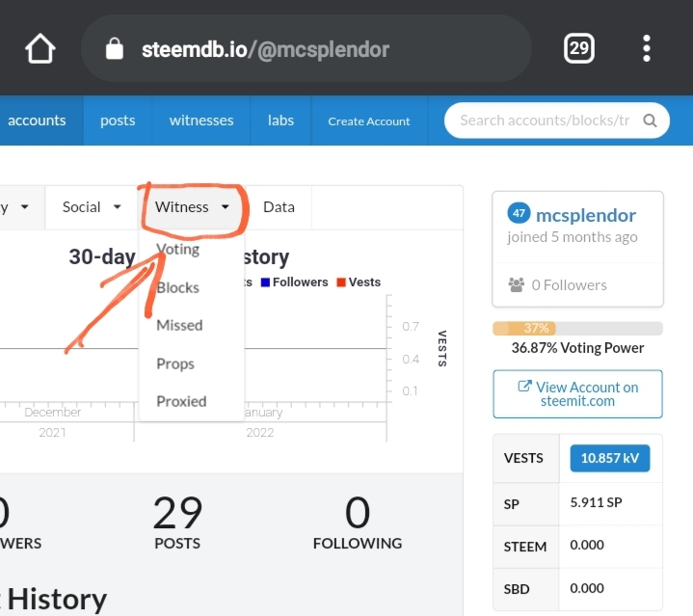This screenshot has height=616, width=693.
Task: Select Props from Witness menu
Action: pos(175,363)
